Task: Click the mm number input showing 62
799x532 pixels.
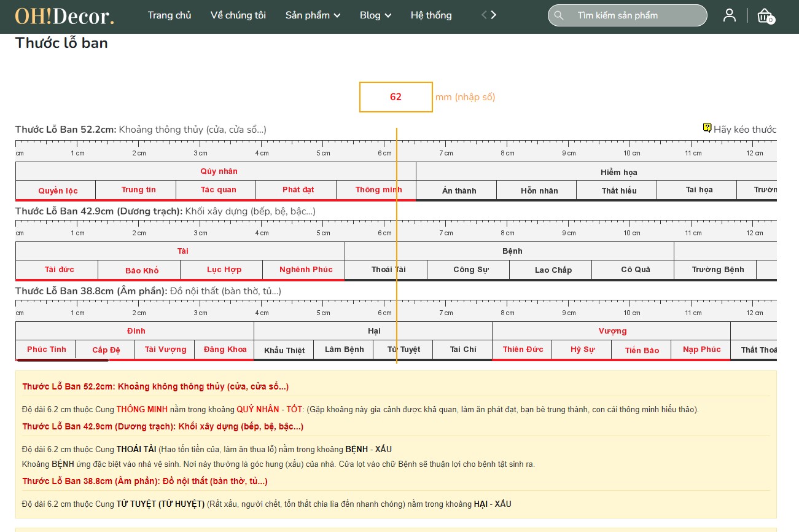Action: point(396,97)
